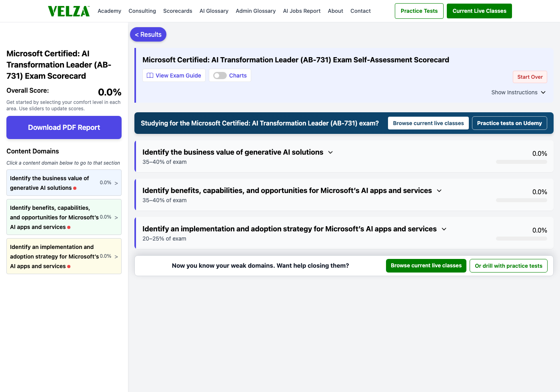Go back with the Results button
Image resolution: width=560 pixels, height=392 pixels.
click(x=148, y=34)
